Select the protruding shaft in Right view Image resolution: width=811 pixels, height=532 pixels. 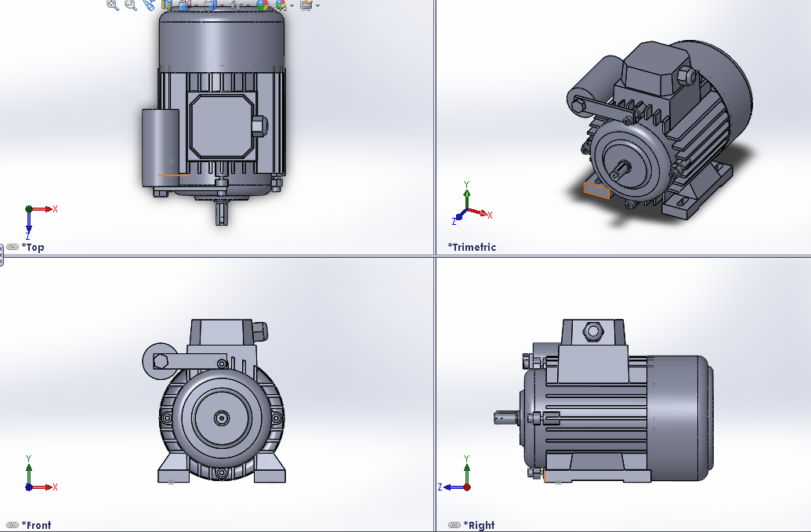point(507,418)
